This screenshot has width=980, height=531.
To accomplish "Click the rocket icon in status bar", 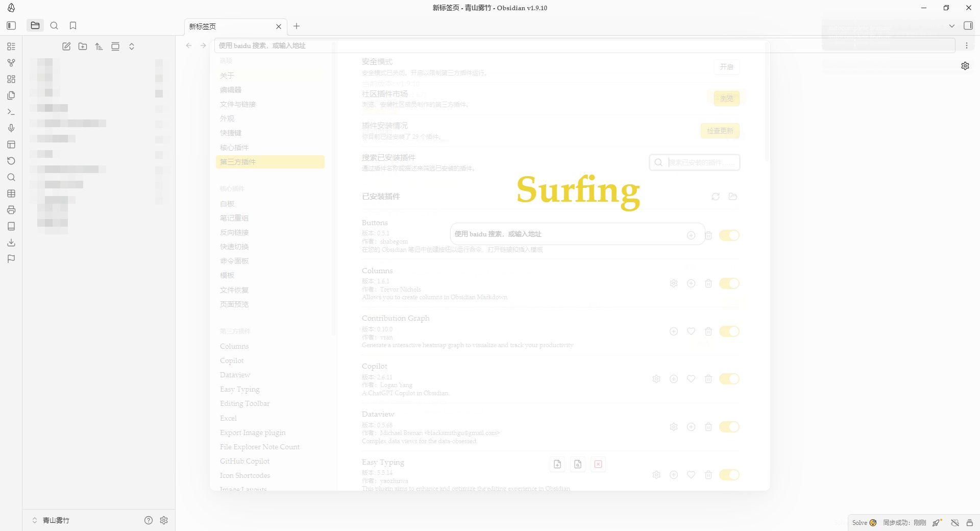I will (937, 522).
